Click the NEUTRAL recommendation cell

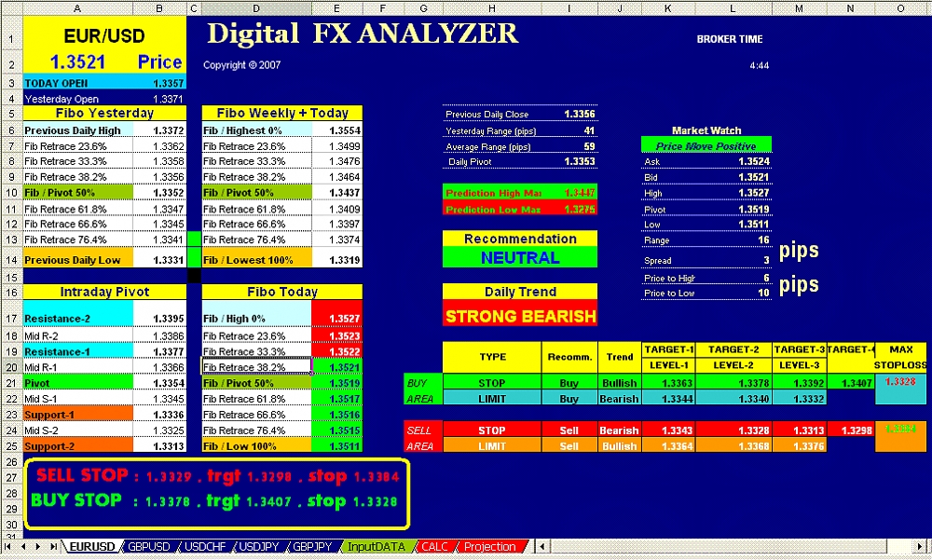coord(520,258)
